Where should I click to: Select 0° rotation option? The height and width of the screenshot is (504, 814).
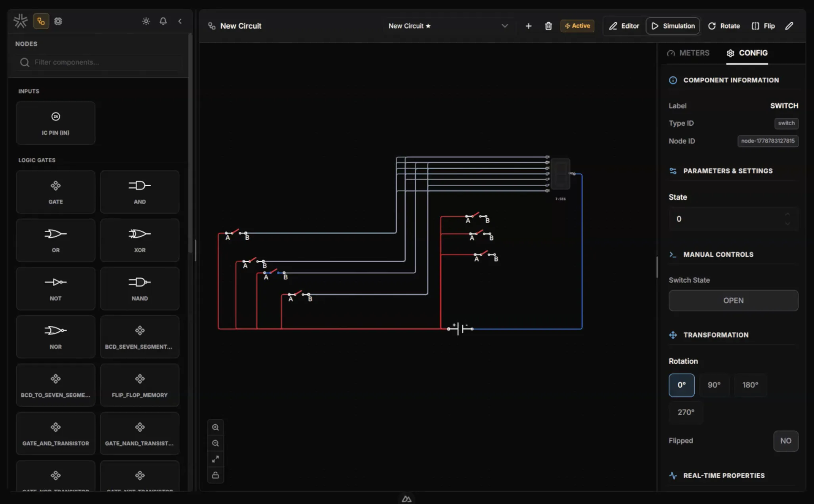pos(682,385)
